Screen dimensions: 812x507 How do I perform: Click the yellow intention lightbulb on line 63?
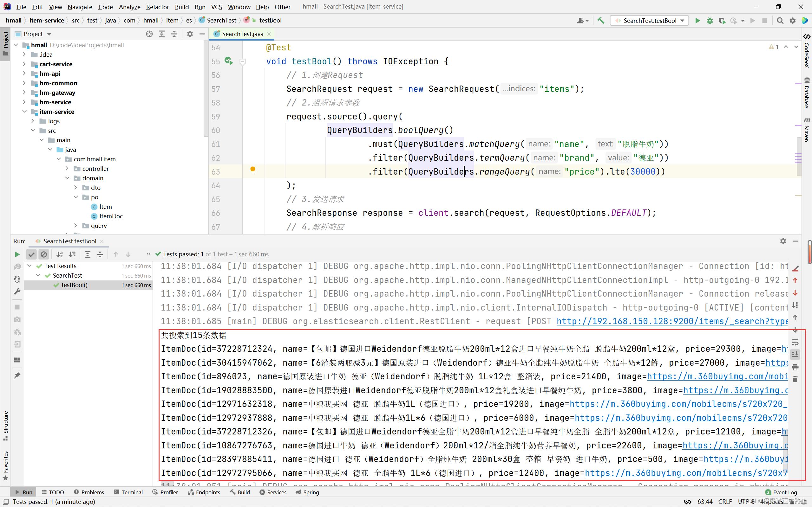pyautogui.click(x=253, y=170)
